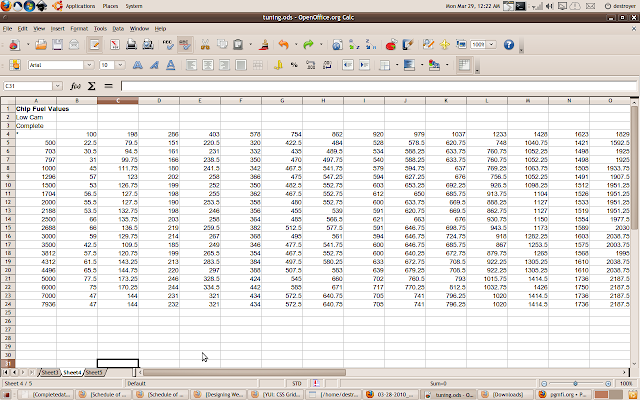
Task: Click the Save document icon
Action: pos(58,45)
